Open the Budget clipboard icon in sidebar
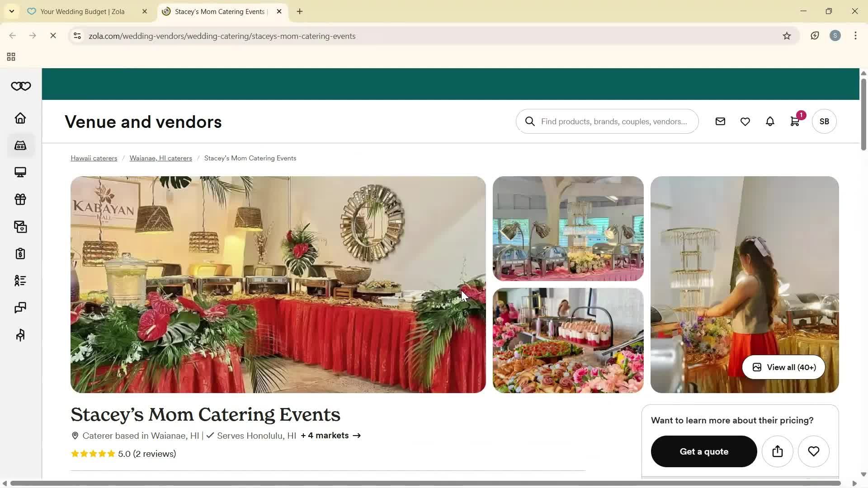This screenshot has height=488, width=868. [20, 253]
